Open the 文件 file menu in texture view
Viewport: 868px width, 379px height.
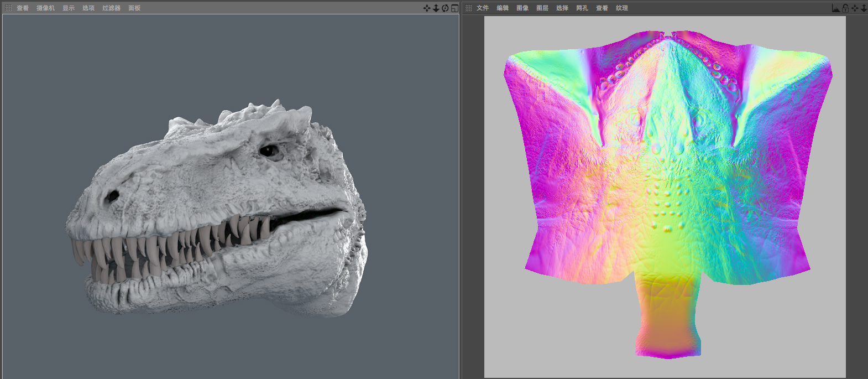pyautogui.click(x=483, y=8)
